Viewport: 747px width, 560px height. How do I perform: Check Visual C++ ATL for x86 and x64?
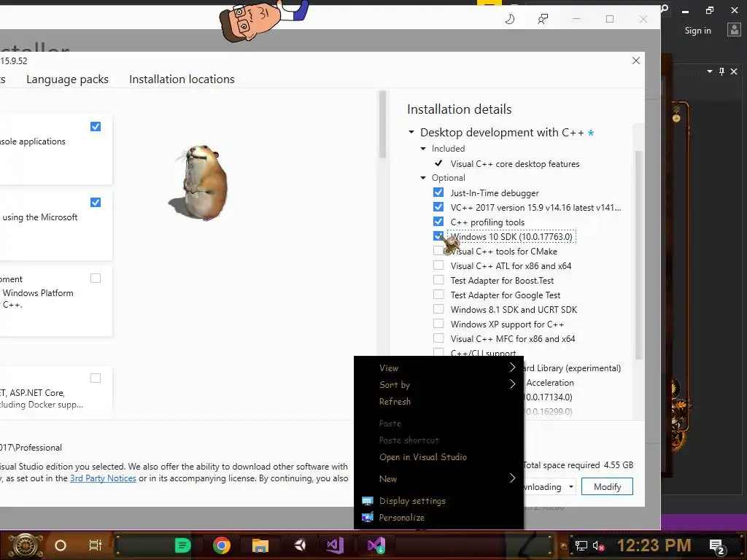coord(438,265)
